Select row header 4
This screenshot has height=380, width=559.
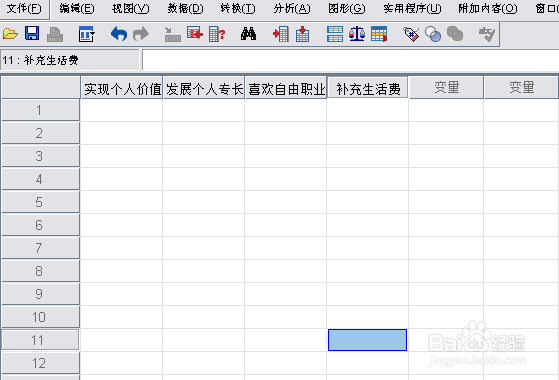click(40, 179)
